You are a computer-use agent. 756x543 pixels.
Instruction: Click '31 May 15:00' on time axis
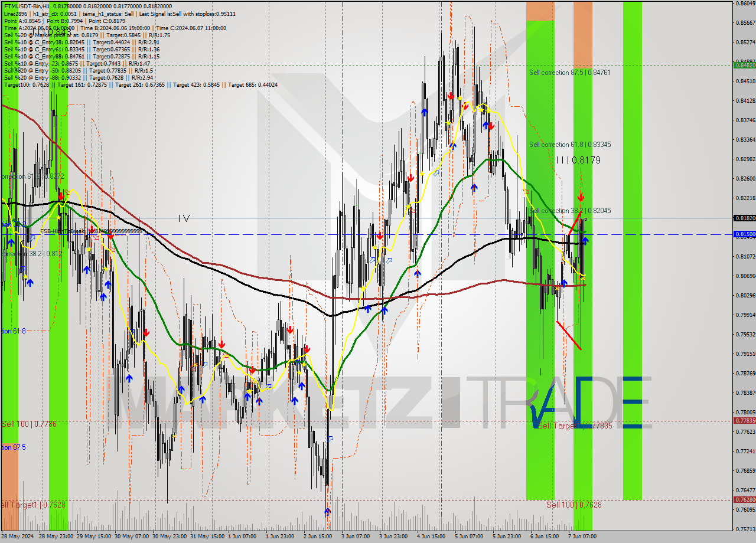click(207, 537)
